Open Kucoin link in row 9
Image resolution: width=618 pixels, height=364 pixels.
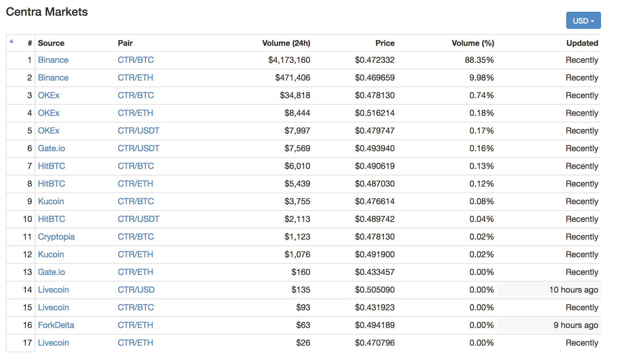(51, 201)
